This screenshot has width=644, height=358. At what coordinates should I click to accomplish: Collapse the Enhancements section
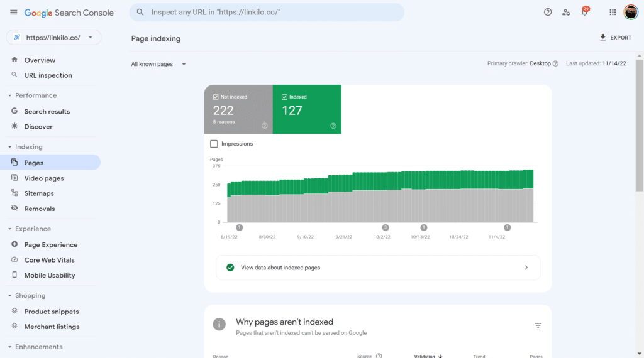(x=10, y=347)
